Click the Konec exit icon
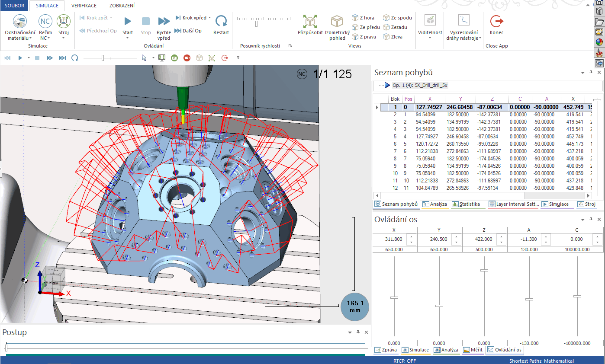 496,21
